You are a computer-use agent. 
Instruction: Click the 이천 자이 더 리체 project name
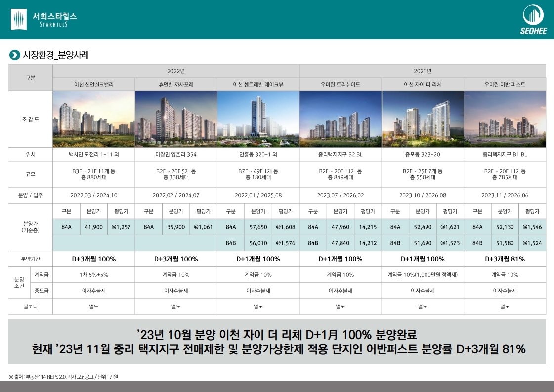(x=423, y=85)
